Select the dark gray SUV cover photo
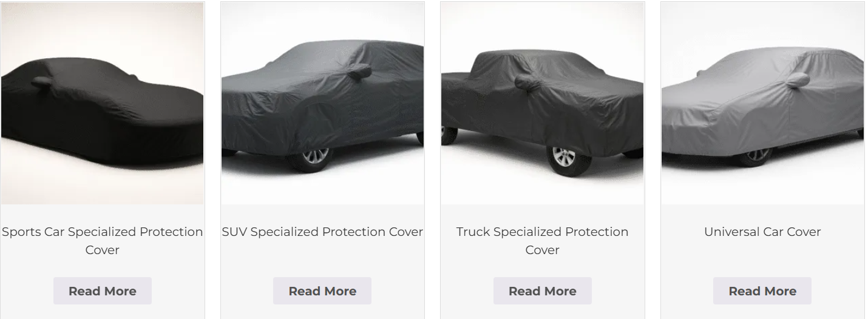 coord(322,103)
